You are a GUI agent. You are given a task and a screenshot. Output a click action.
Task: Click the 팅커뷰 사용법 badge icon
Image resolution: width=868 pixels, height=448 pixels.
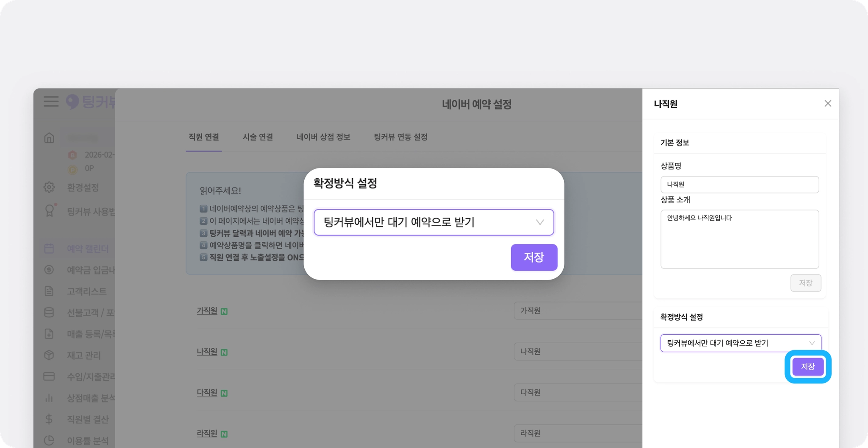pyautogui.click(x=50, y=210)
